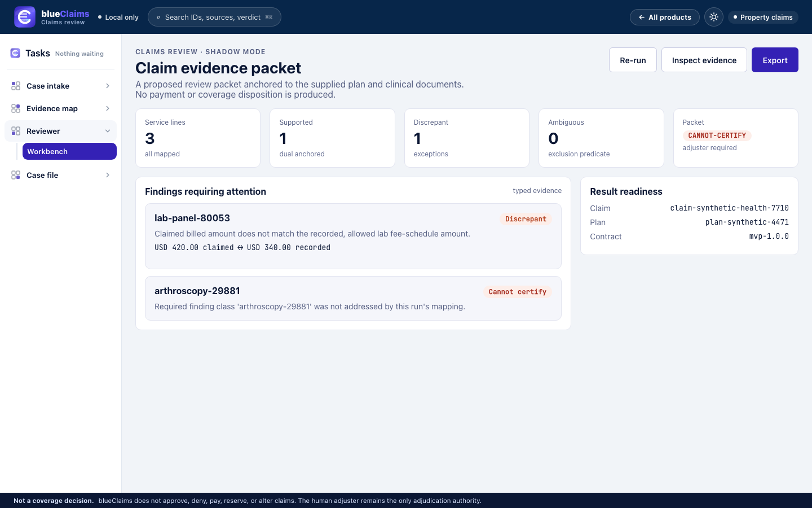Open Evidence map in the sidebar
Viewport: 812px width, 508px height.
[x=60, y=108]
